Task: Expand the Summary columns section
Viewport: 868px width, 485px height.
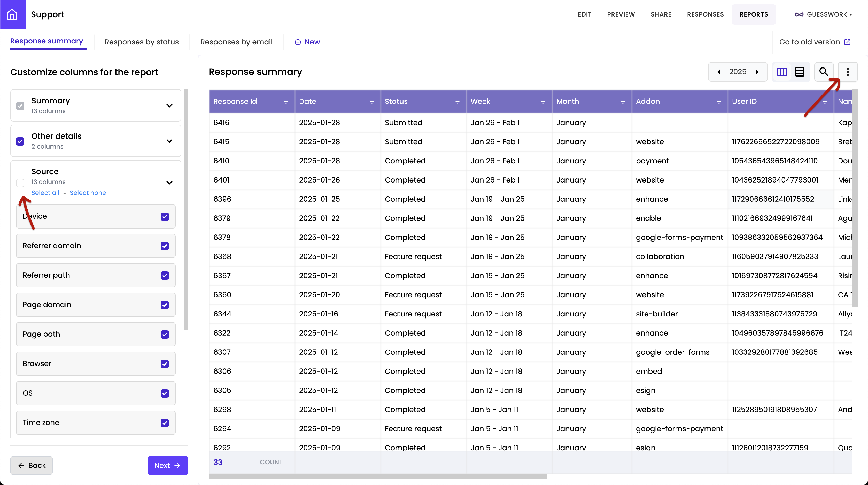Action: (169, 105)
